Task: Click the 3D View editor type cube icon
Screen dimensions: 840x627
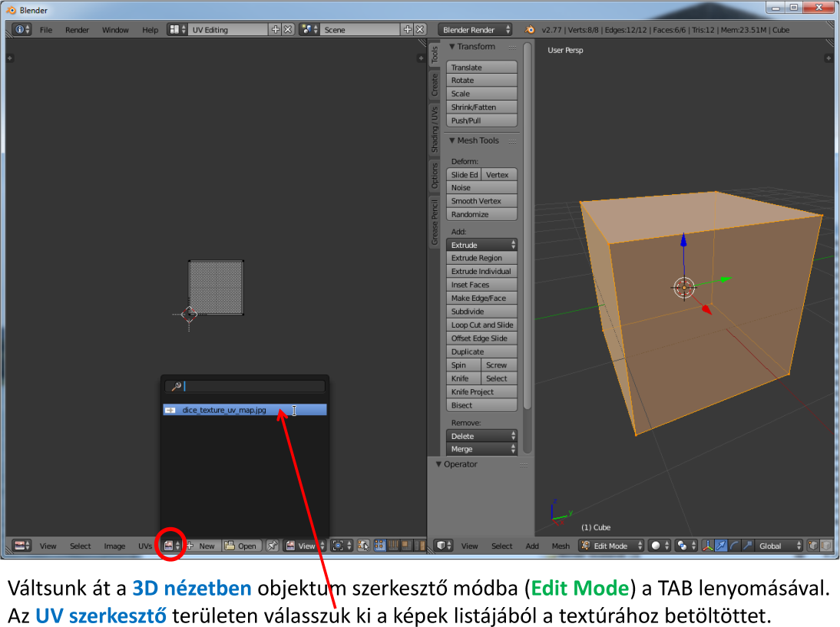Action: pyautogui.click(x=442, y=546)
